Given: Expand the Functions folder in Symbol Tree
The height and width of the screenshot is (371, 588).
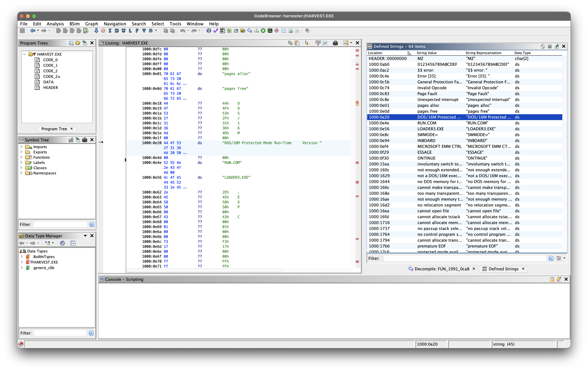Looking at the screenshot, I should pos(21,157).
